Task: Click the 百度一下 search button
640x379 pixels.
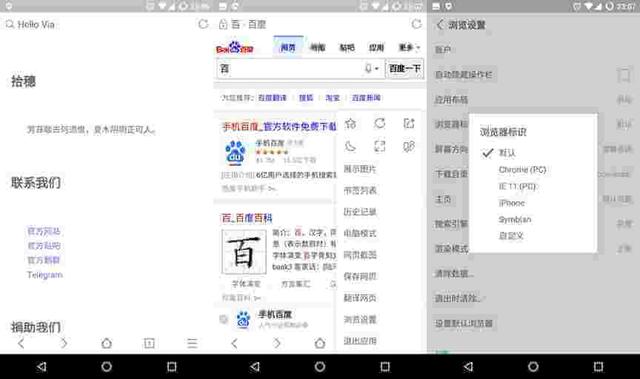Action: point(404,69)
